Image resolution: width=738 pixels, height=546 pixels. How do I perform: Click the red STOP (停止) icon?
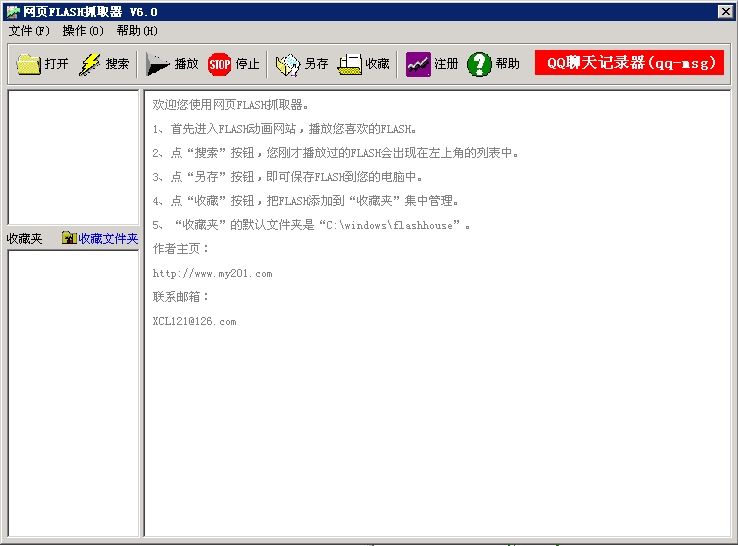tap(219, 64)
